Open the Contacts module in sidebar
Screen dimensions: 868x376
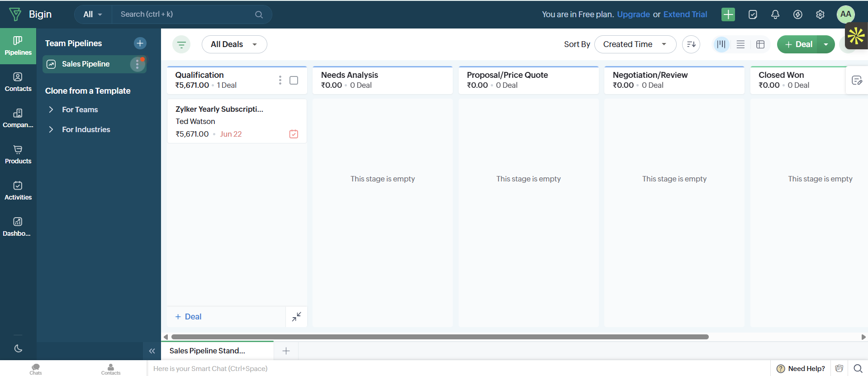coord(18,82)
